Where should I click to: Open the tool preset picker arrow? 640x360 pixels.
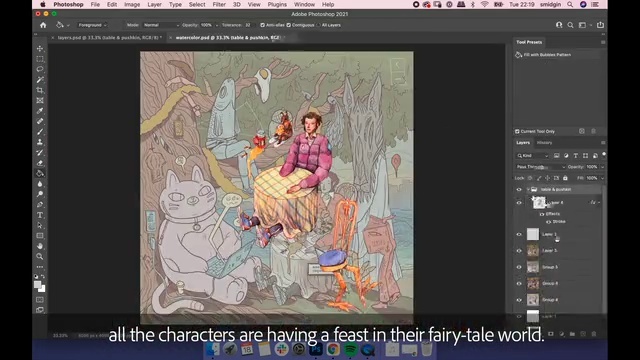(x=68, y=25)
